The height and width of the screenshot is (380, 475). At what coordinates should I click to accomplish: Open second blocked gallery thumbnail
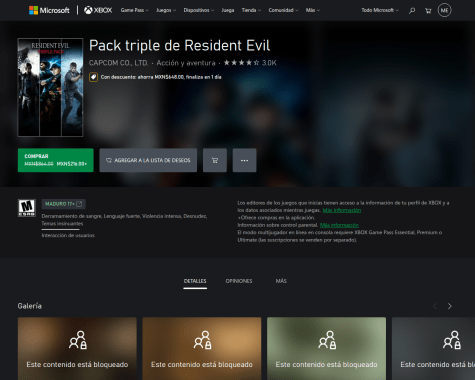pyautogui.click(x=202, y=348)
